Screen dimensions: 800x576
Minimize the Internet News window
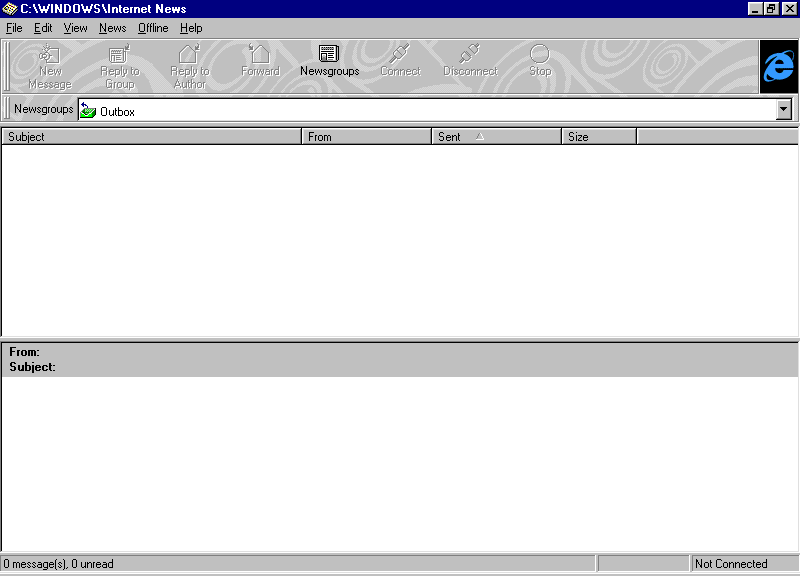tap(755, 9)
